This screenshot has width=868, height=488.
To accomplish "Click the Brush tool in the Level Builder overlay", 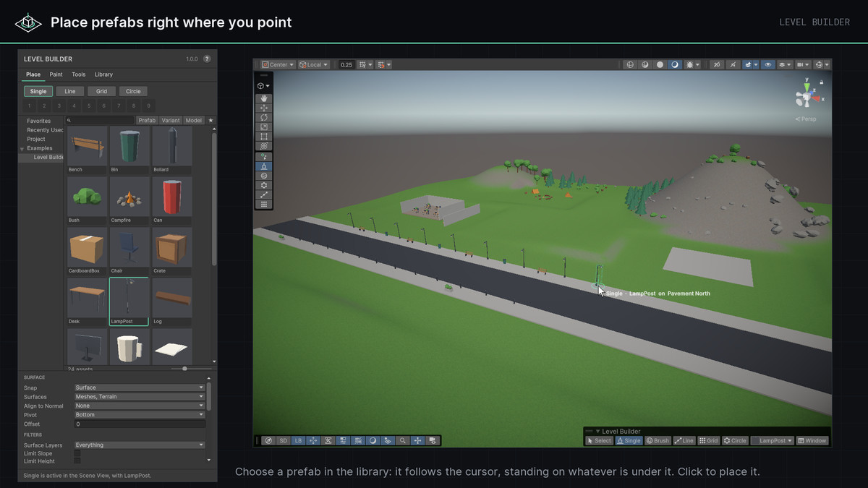I will (x=658, y=440).
